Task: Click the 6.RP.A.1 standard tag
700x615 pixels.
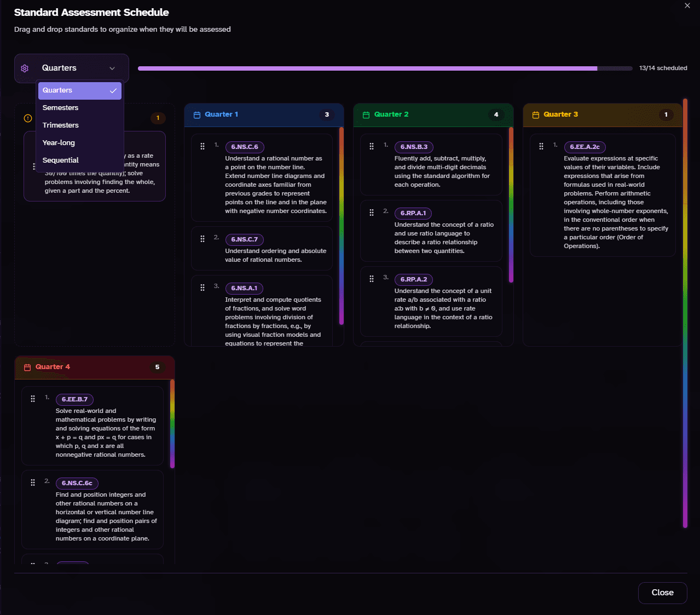Action: 413,213
